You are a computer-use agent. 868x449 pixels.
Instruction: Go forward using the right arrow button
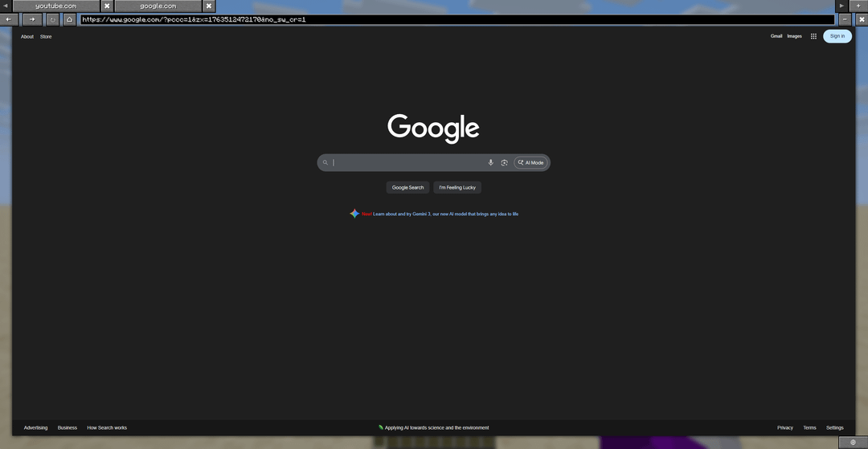pyautogui.click(x=31, y=19)
